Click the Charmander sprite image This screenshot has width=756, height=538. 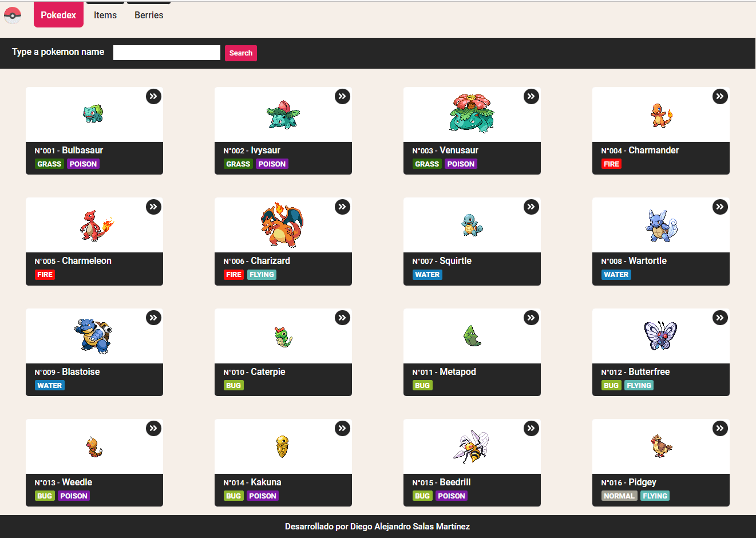point(661,115)
